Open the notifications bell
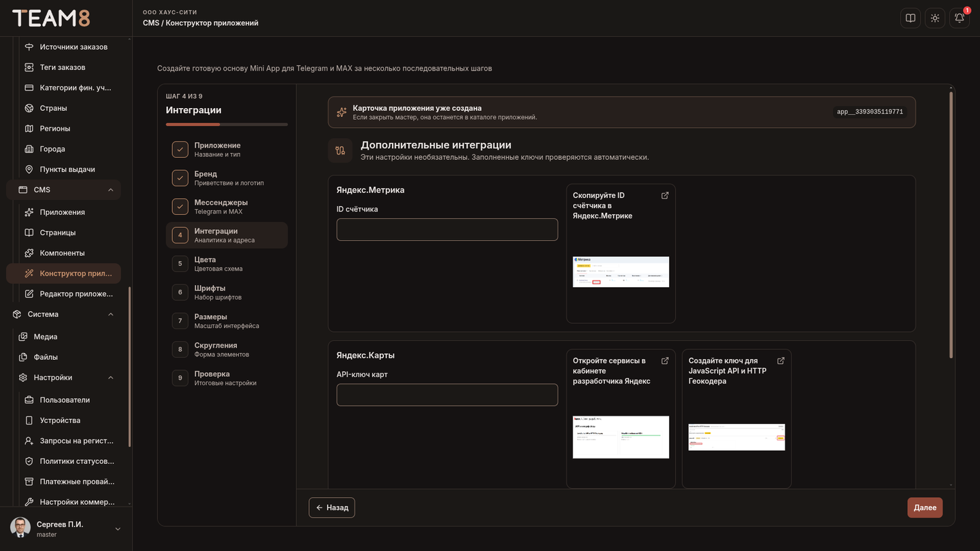The width and height of the screenshot is (980, 551). pos(960,18)
